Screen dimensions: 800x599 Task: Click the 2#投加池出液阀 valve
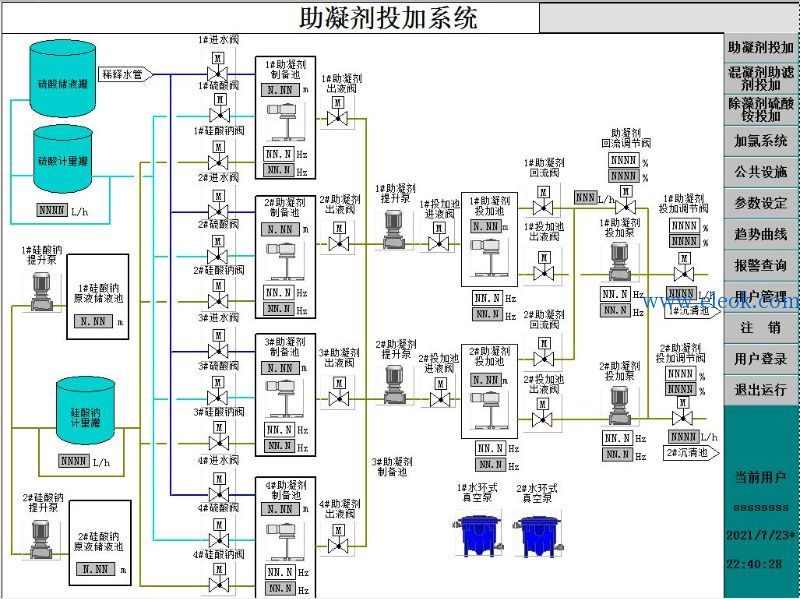point(542,414)
